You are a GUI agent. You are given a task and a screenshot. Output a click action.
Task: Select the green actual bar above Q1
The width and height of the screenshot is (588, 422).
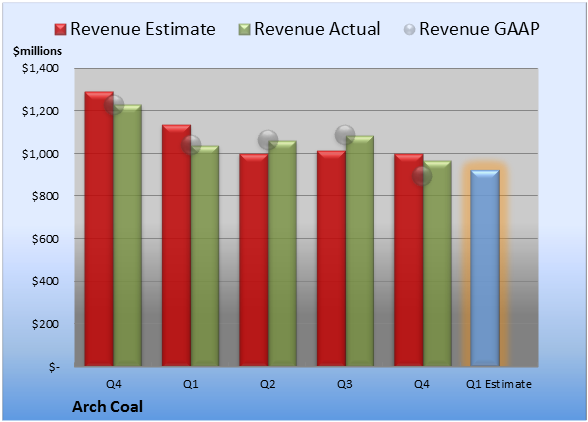coord(205,256)
